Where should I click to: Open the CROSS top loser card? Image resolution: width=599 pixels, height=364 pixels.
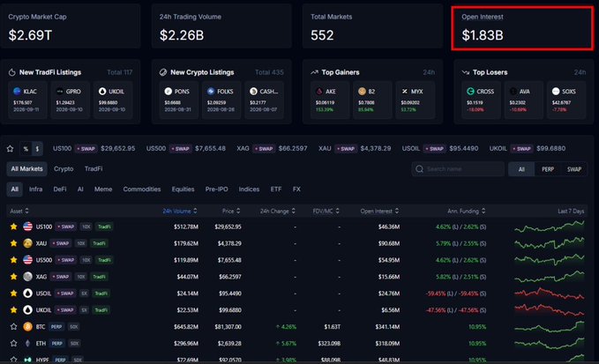pos(481,100)
